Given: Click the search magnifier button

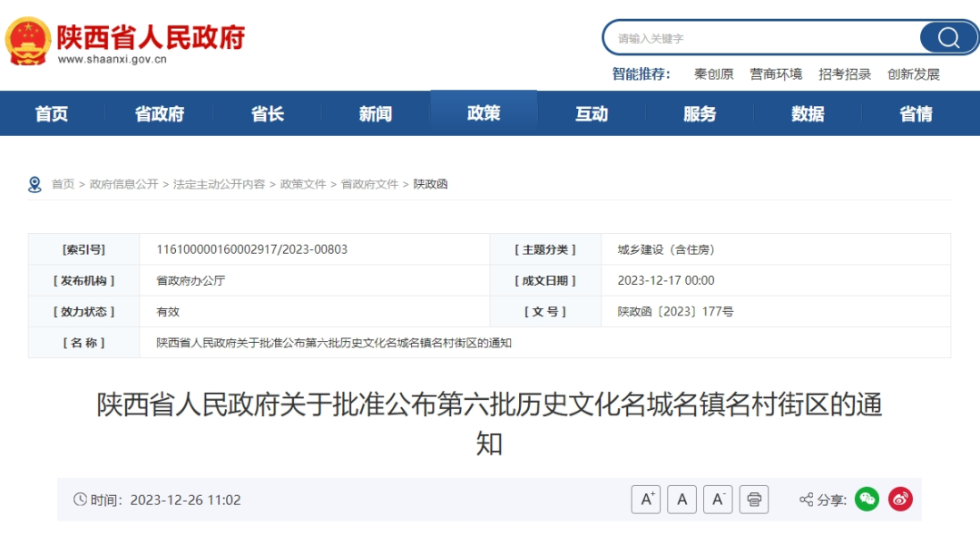Looking at the screenshot, I should [948, 38].
